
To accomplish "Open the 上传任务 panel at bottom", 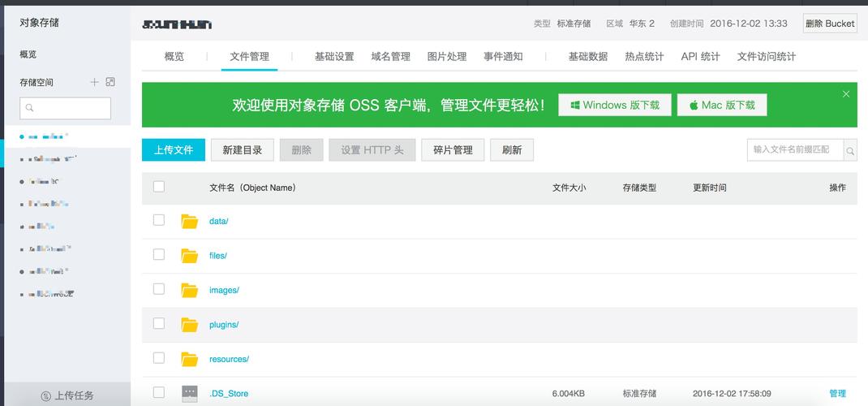I will point(67,395).
